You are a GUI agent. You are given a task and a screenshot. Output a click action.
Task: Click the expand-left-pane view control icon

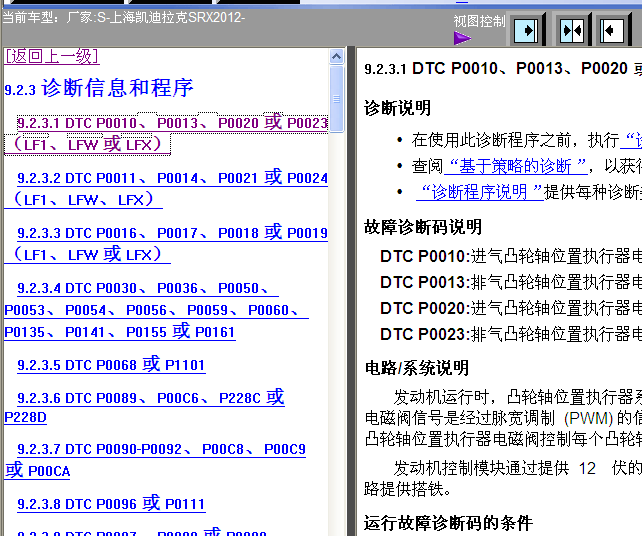click(527, 30)
